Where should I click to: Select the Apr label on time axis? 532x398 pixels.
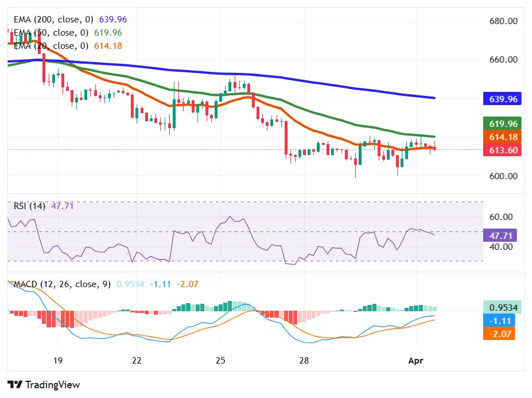415,361
